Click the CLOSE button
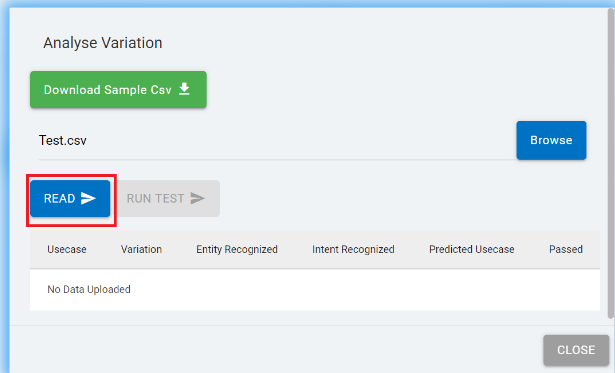This screenshot has width=615, height=373. 576,350
